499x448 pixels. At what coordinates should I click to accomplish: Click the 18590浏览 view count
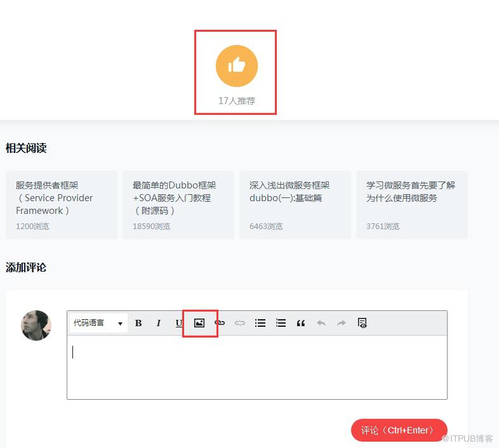click(x=152, y=227)
